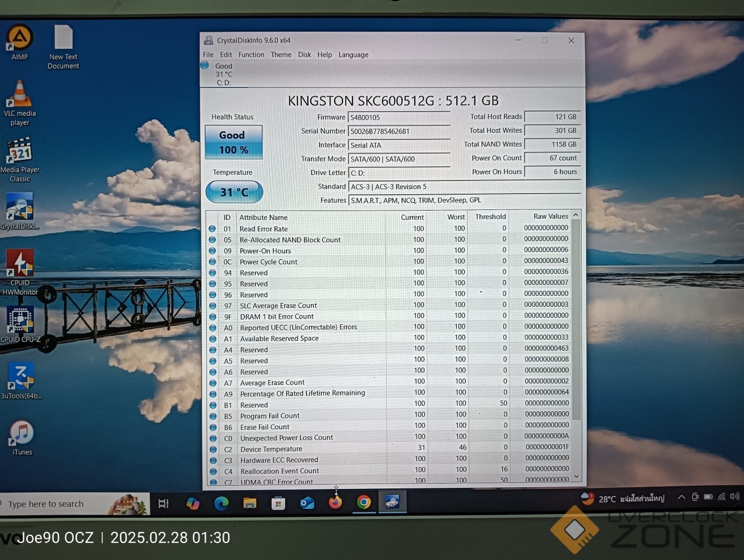Click the Standard field ACS-3 Revision 5
The image size is (744, 560).
coord(464,187)
